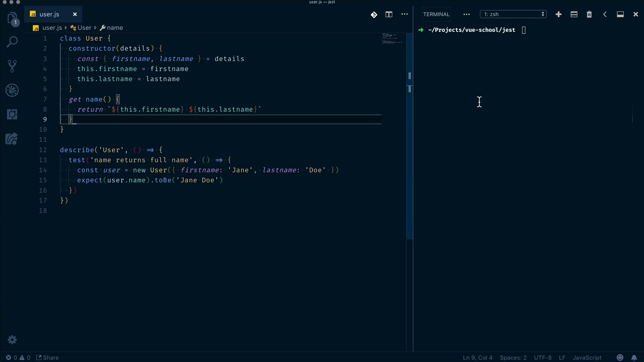Expand the panel's more views ellipsis
Viewport: 644px width, 362px height.
(x=466, y=14)
